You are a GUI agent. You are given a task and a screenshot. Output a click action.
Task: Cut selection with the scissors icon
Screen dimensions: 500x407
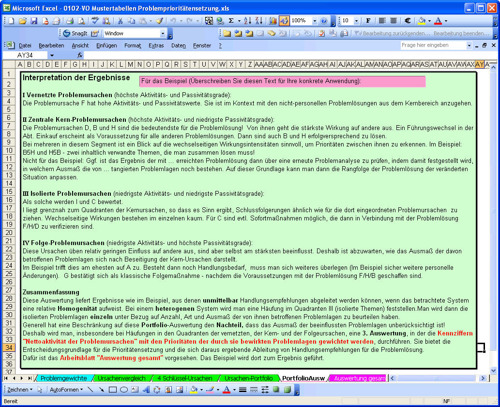click(120, 21)
